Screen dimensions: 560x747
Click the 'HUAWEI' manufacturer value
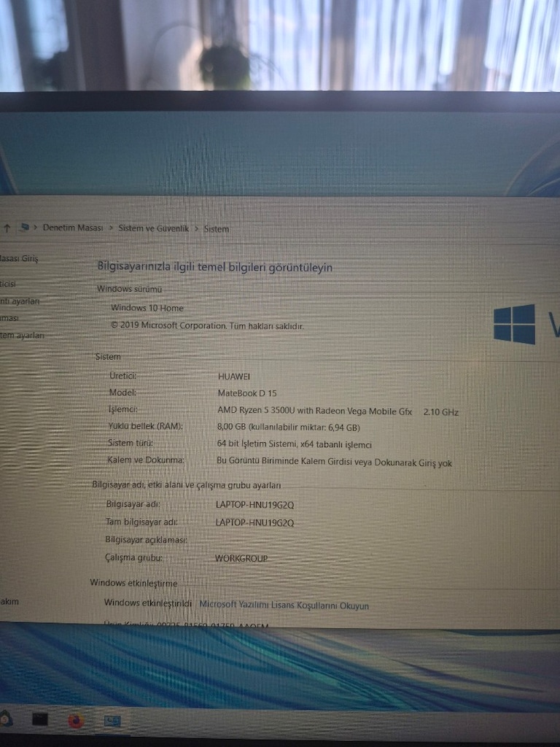click(234, 376)
